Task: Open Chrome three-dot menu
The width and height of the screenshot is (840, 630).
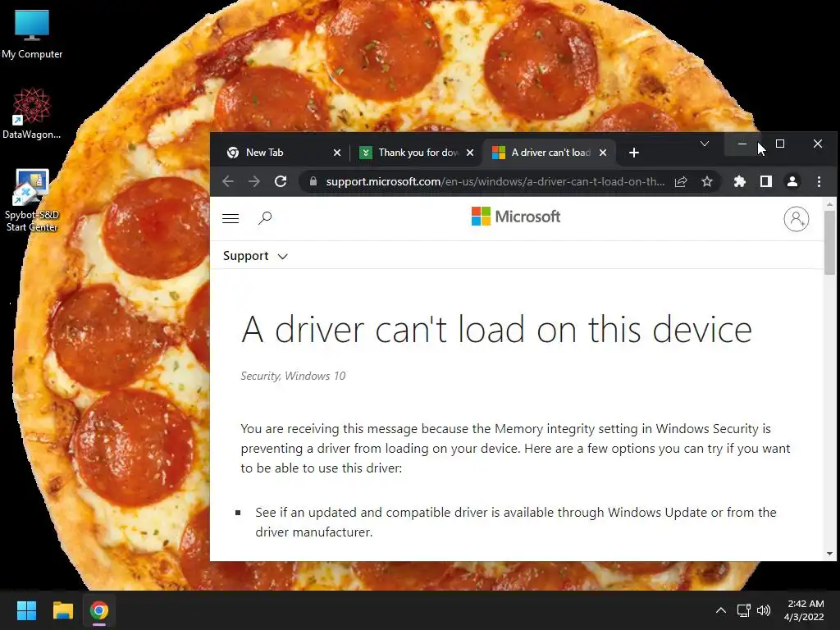Action: click(x=819, y=181)
